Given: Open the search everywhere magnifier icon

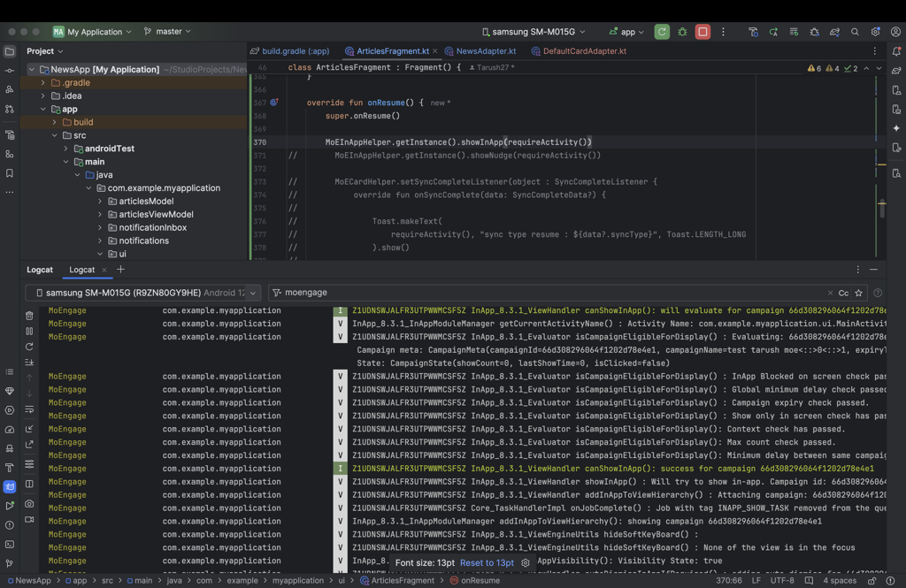Looking at the screenshot, I should [855, 32].
